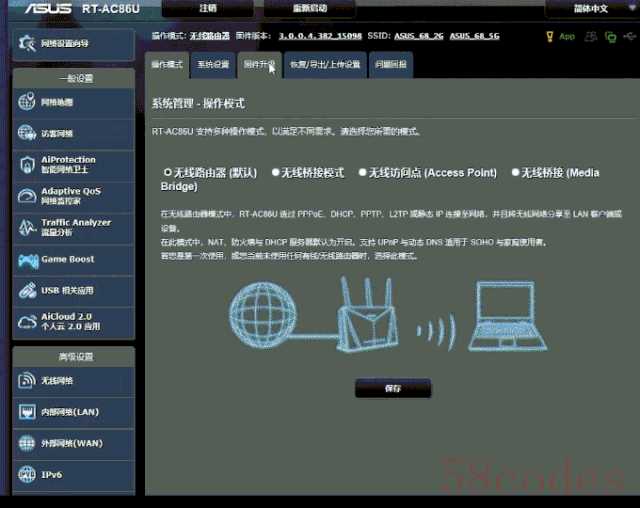The width and height of the screenshot is (640, 508).
Task: Click the Traffic Analyzer 流量分析 menu label
Action: 76,227
